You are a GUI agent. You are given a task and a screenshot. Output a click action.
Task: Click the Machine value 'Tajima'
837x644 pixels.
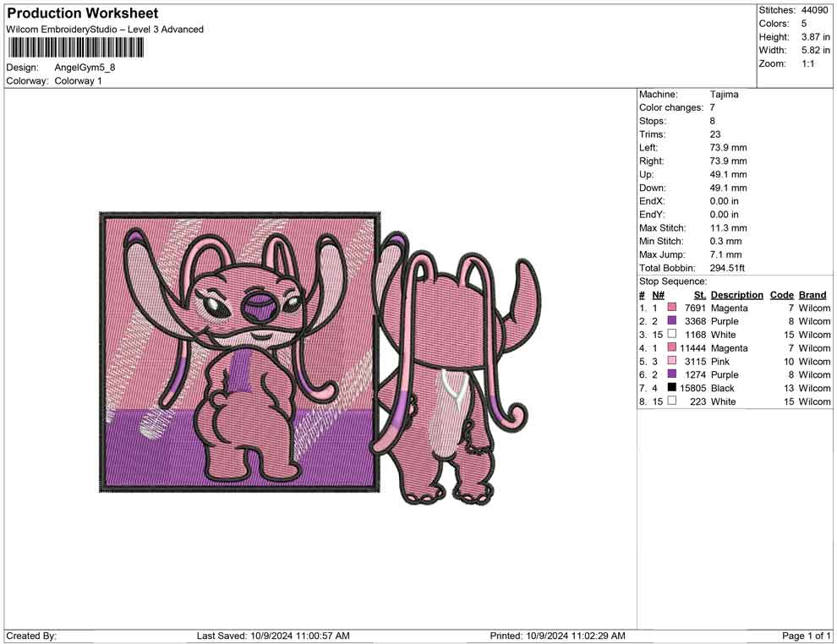coord(725,95)
